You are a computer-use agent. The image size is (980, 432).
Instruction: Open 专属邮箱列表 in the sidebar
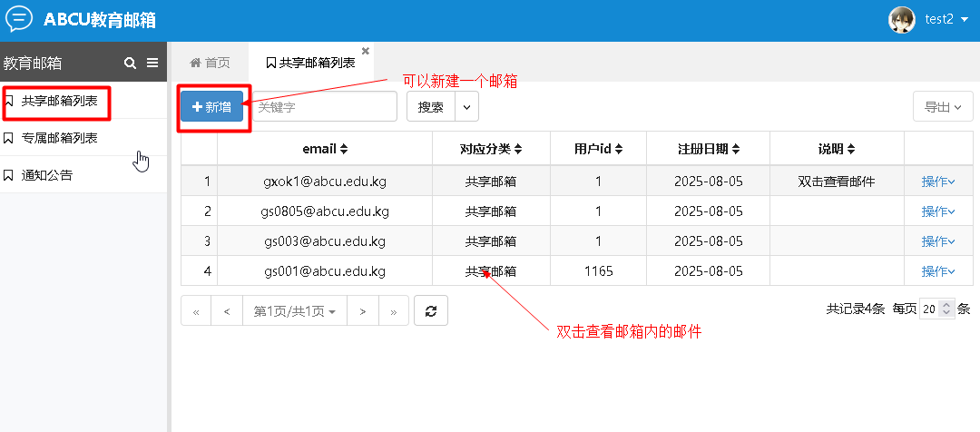coord(60,138)
